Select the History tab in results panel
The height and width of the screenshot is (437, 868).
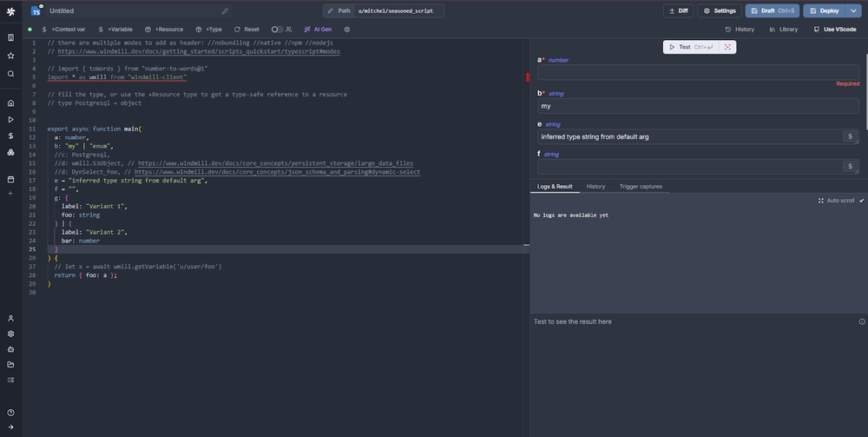tap(595, 187)
